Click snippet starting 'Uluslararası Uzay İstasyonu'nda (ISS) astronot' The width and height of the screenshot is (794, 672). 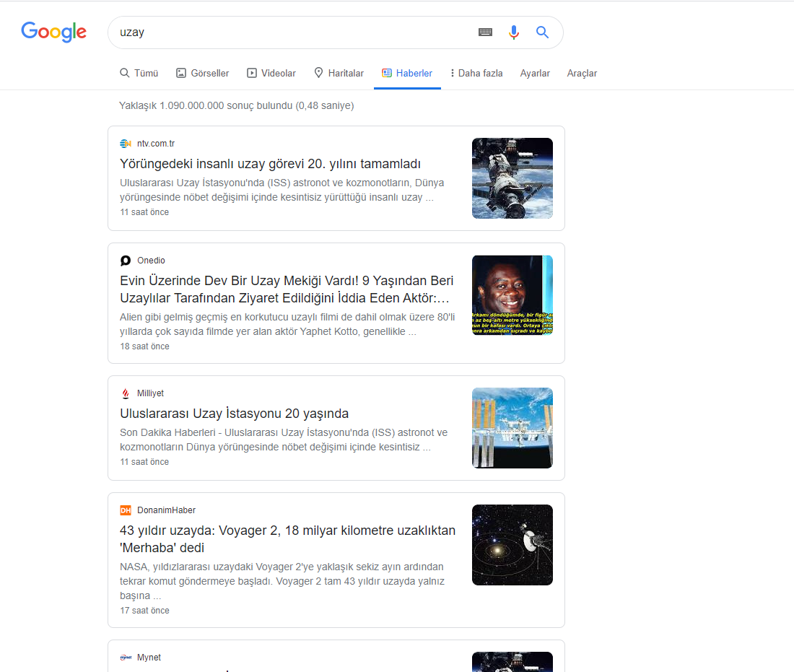tap(282, 190)
